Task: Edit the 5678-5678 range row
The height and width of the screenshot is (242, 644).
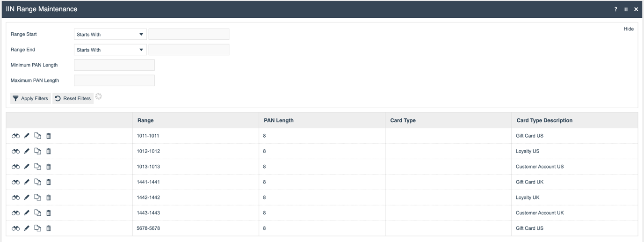Action: [x=27, y=228]
